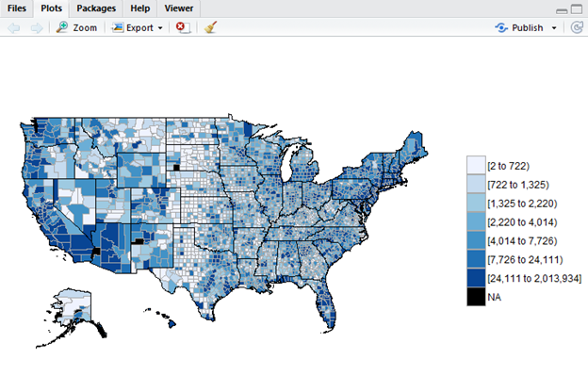Click the [24,111 to 2,013,934] legend swatch
The width and height of the screenshot is (588, 392).
[x=476, y=278]
